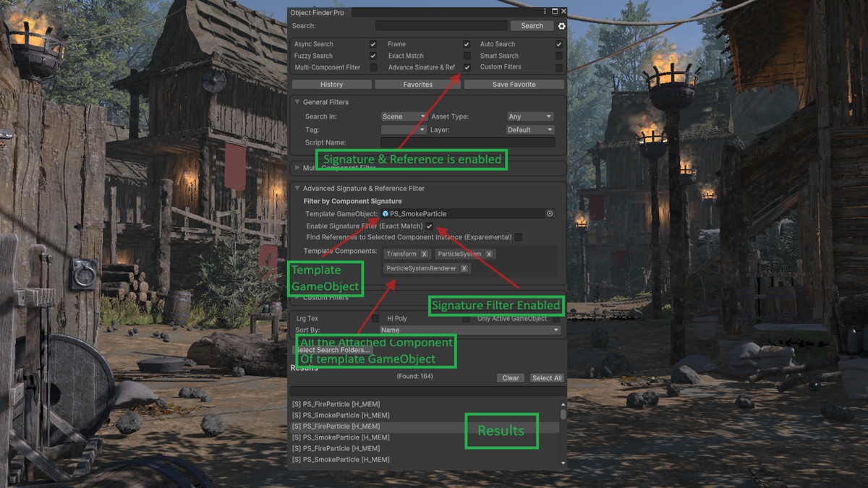Enable Smart Search
The image size is (868, 488).
pos(558,56)
